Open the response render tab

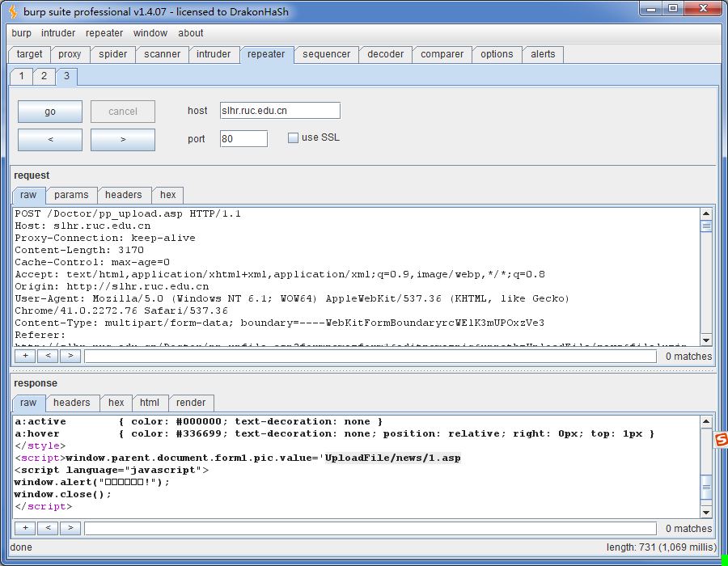click(x=191, y=403)
